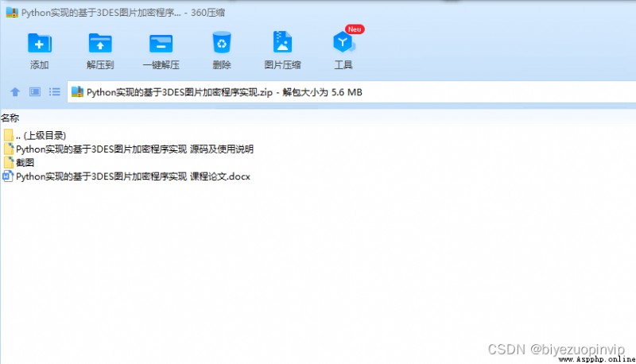Go up one directory with arrow icon

pos(15,92)
